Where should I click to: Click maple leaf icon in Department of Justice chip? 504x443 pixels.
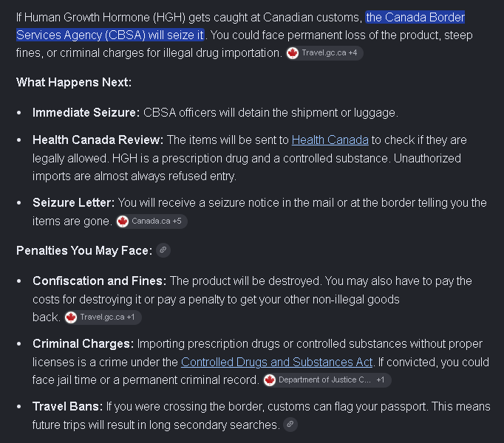pyautogui.click(x=270, y=380)
